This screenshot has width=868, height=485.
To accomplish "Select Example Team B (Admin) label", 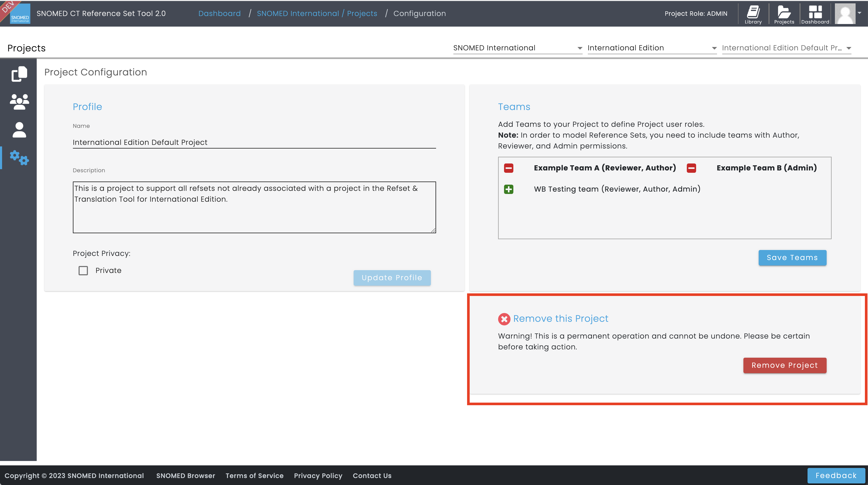I will point(767,168).
